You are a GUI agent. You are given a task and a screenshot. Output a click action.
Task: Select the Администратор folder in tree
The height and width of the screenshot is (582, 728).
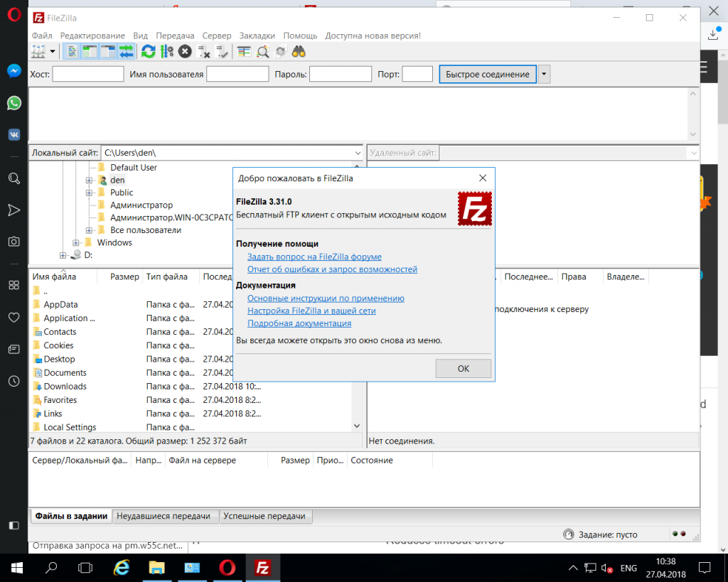pyautogui.click(x=141, y=205)
